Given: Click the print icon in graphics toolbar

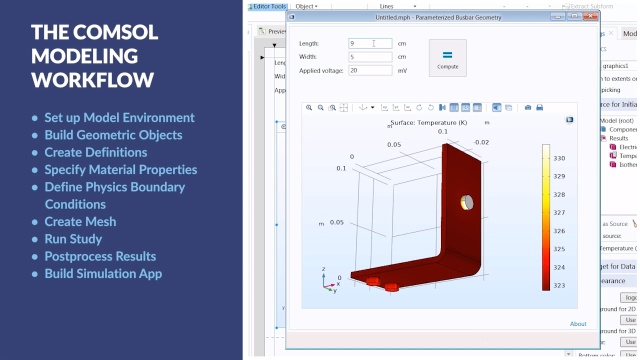Looking at the screenshot, I should point(540,108).
